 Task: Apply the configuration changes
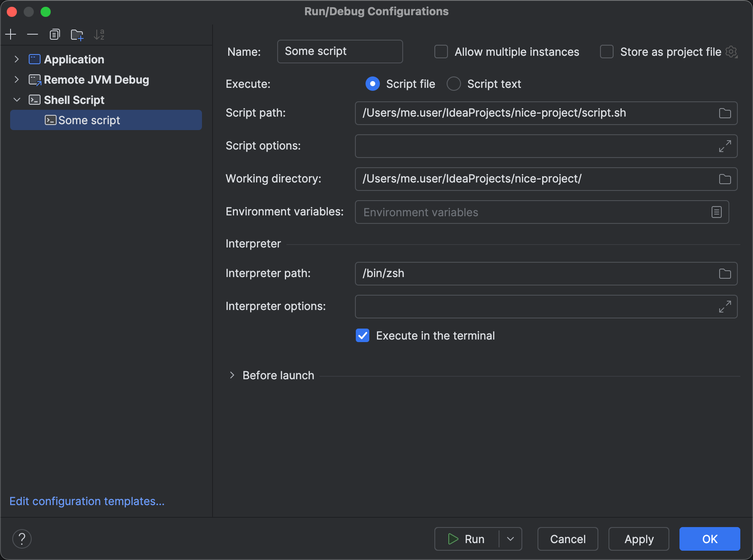[x=638, y=539]
